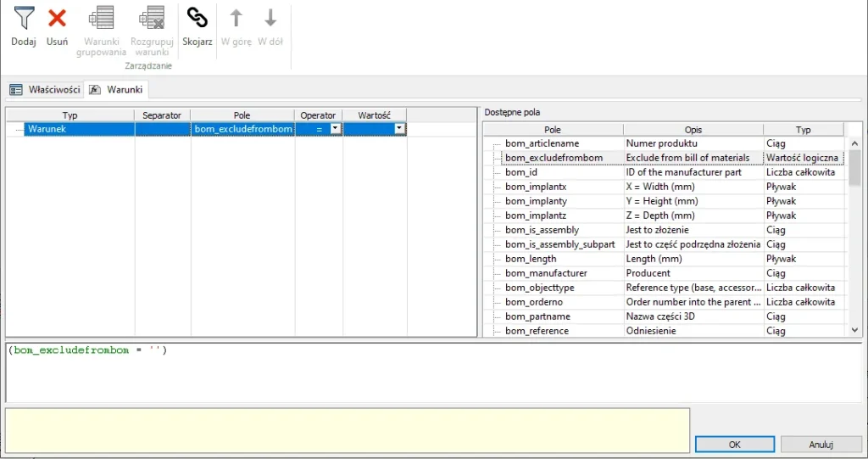The height and width of the screenshot is (459, 868).
Task: Click the scroll down arrow of fields list
Action: coord(854,330)
